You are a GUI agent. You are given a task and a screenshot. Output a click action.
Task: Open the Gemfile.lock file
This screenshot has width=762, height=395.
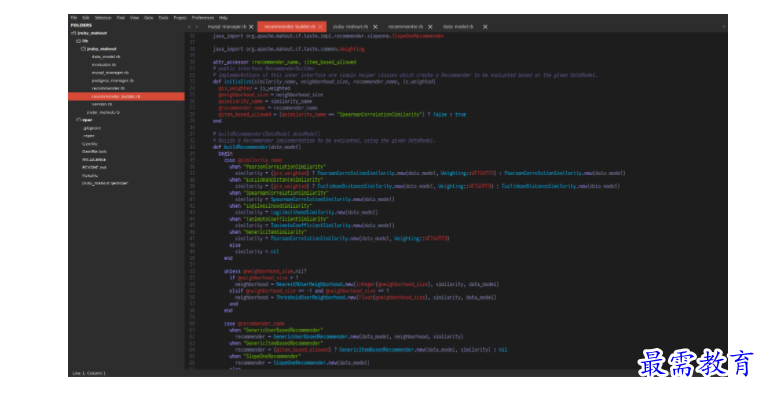[x=94, y=152]
